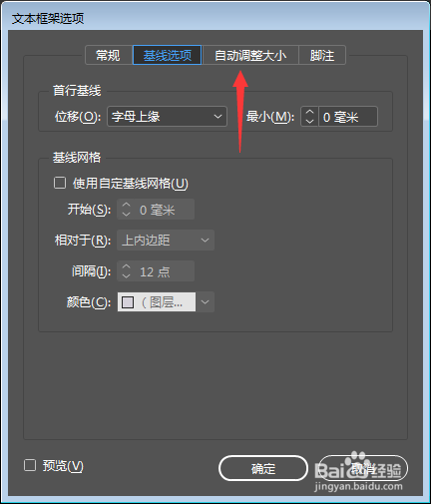Open the 位移 dropdown showing 字母上缘

click(167, 117)
